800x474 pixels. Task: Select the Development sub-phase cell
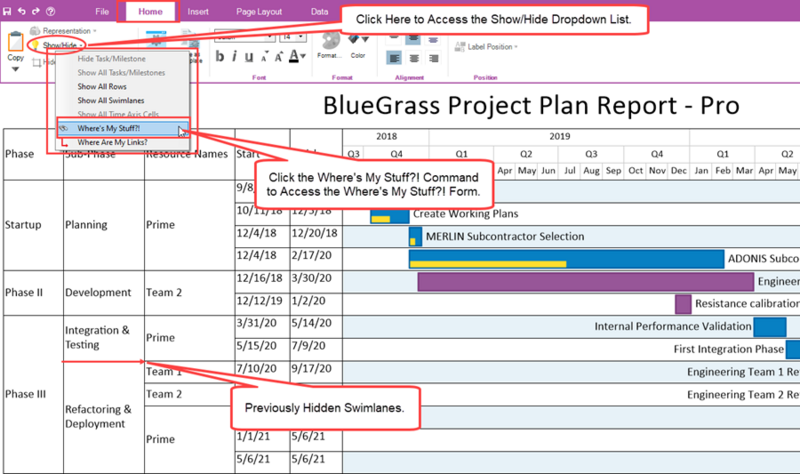104,293
